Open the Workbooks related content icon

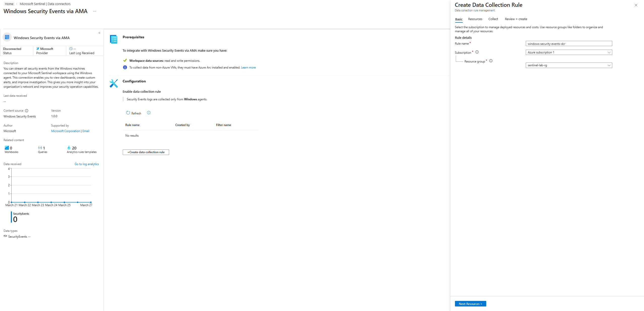7,148
